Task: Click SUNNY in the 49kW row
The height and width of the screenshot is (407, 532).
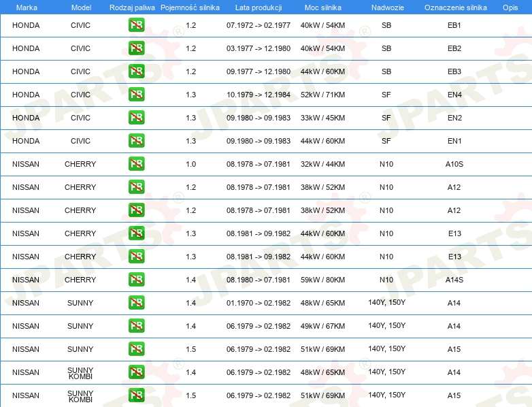Action: [80, 326]
